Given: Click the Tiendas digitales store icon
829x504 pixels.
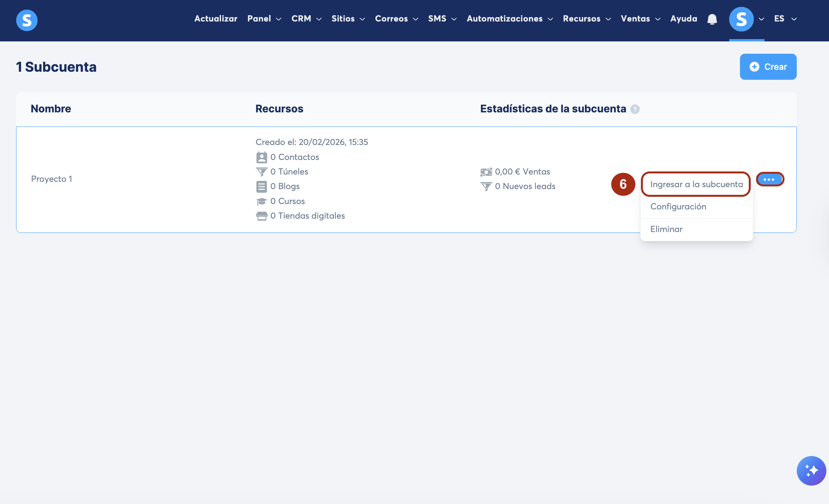Looking at the screenshot, I should [261, 216].
